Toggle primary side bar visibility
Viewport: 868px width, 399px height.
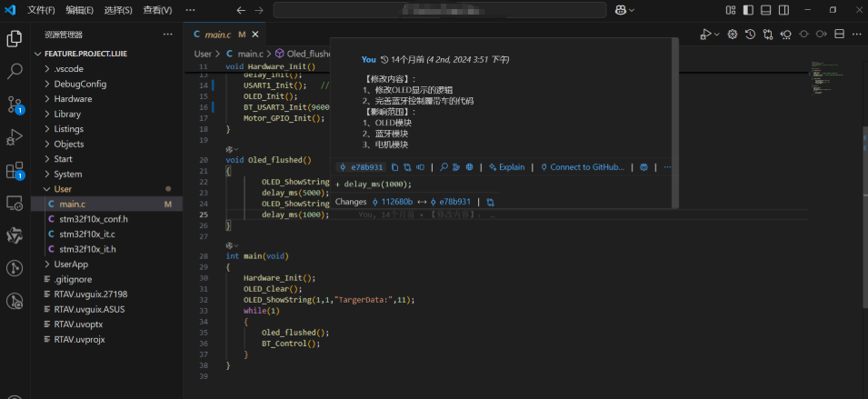coord(748,10)
